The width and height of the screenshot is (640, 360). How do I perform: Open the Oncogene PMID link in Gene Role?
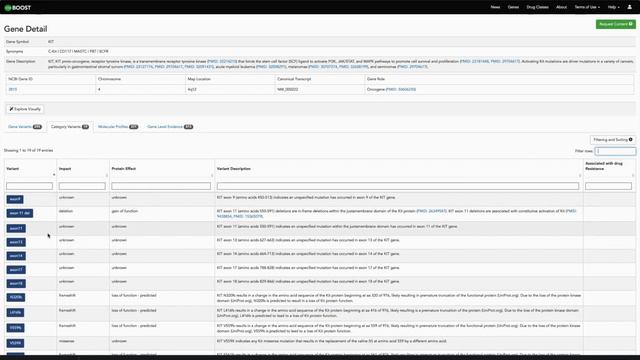pos(401,89)
